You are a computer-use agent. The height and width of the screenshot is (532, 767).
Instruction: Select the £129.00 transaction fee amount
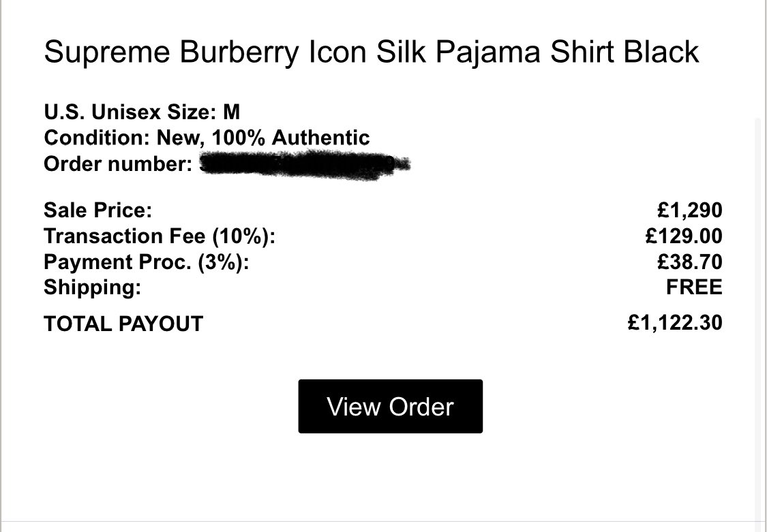684,236
